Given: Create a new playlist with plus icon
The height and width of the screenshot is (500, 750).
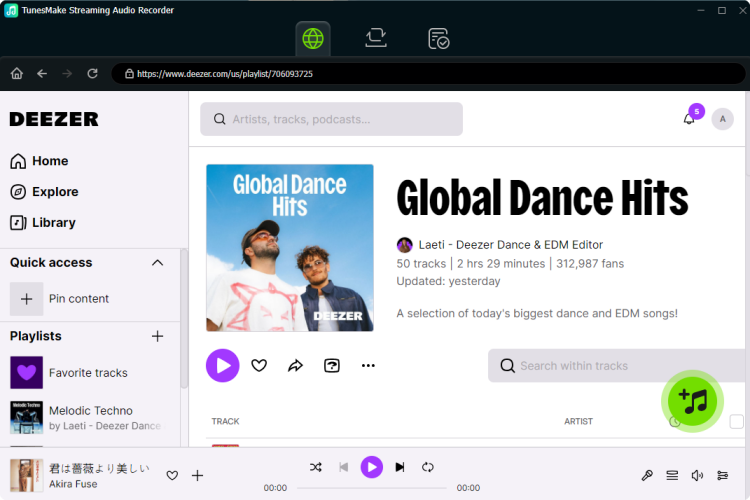Looking at the screenshot, I should coord(157,336).
